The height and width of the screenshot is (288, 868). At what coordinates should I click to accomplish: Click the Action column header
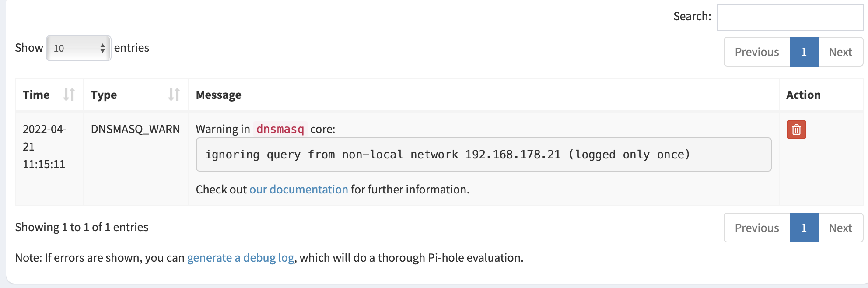(x=803, y=95)
